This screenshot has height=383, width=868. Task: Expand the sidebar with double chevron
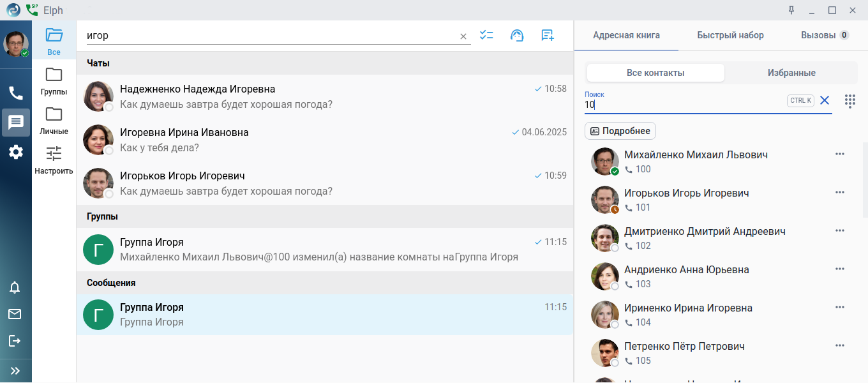(x=15, y=371)
